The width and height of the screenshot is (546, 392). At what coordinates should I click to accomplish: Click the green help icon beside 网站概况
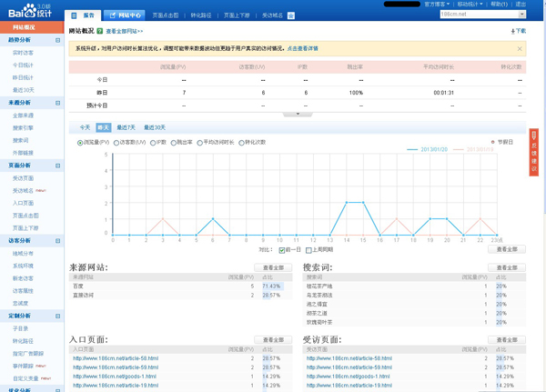pyautogui.click(x=100, y=31)
